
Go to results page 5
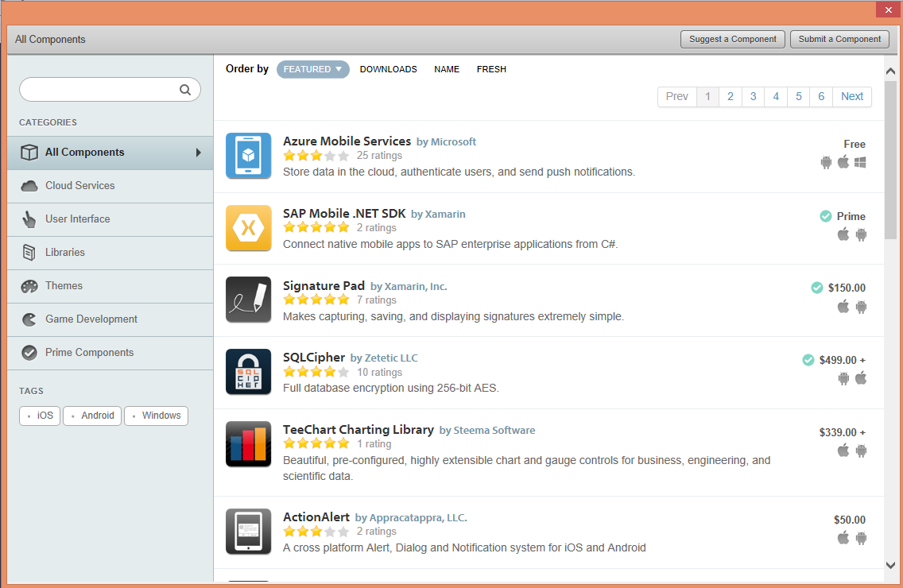pyautogui.click(x=799, y=97)
